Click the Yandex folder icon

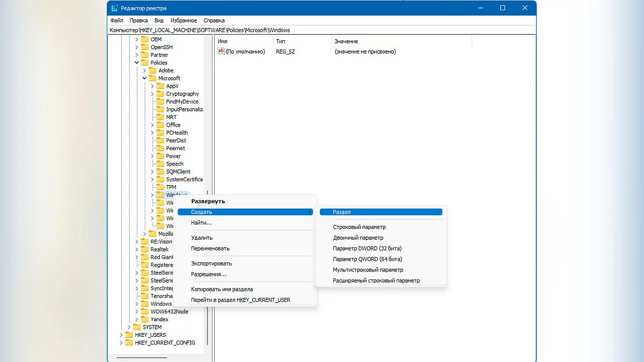(x=144, y=319)
